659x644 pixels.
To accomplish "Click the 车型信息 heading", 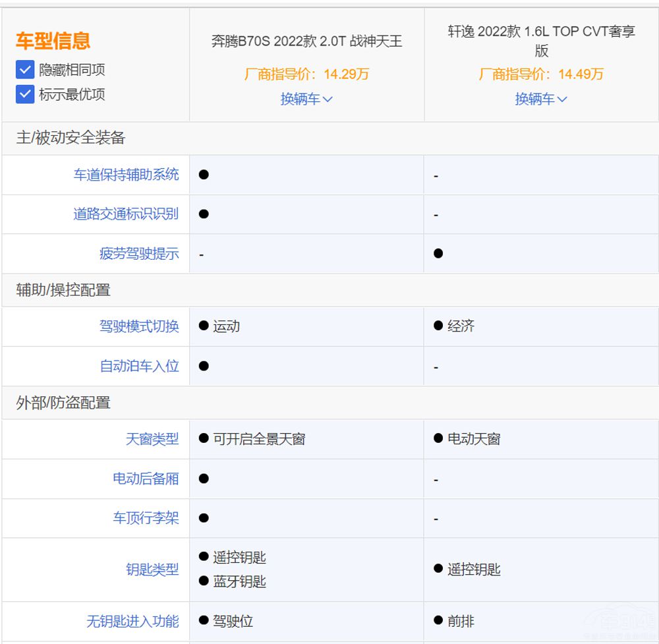I will point(53,41).
